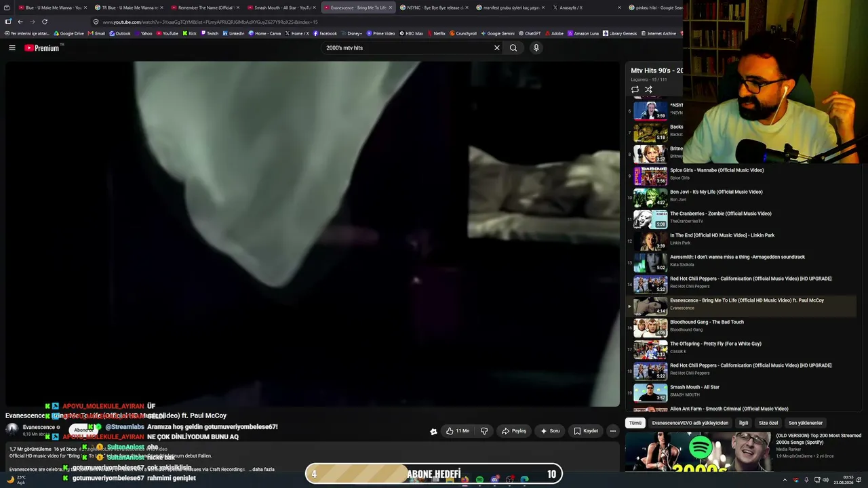Image resolution: width=868 pixels, height=488 pixels.
Task: Switch to the NSYNC - Bye Bye Bye tab
Action: pos(434,7)
